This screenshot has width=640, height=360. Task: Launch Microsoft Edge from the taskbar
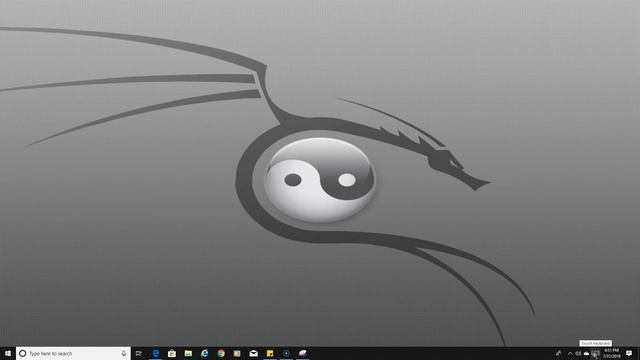click(x=156, y=353)
